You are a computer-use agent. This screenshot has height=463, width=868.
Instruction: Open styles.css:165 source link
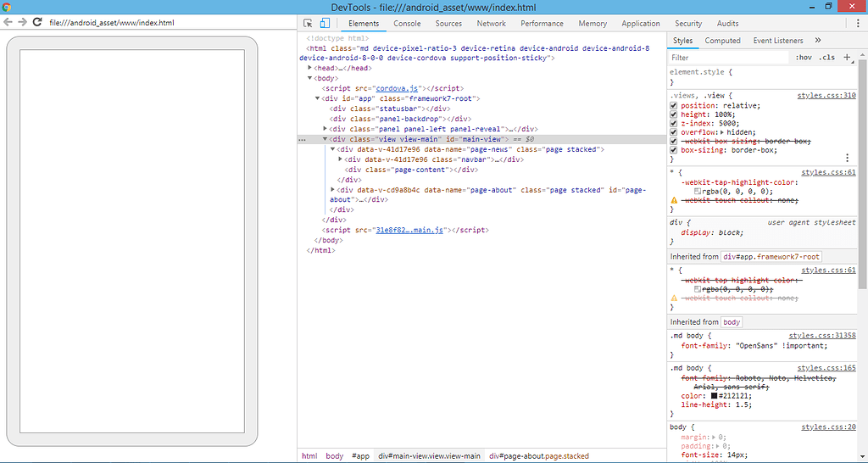(x=826, y=368)
